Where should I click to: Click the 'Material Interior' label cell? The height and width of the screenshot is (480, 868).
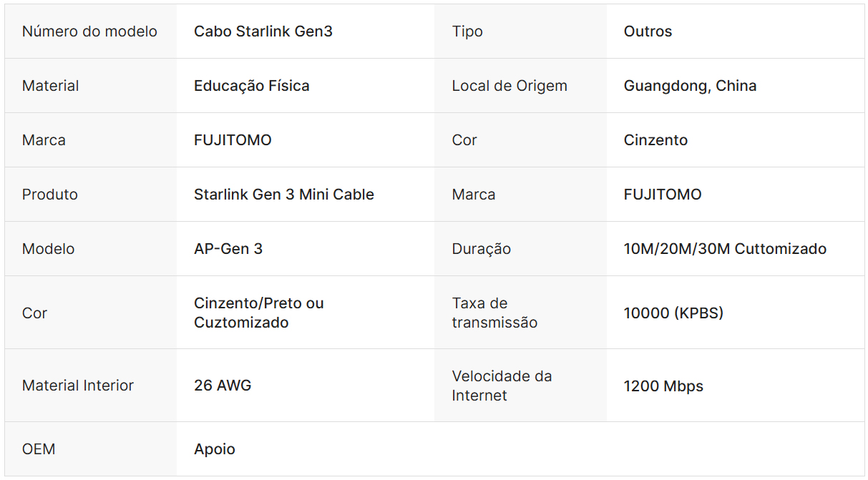(77, 386)
